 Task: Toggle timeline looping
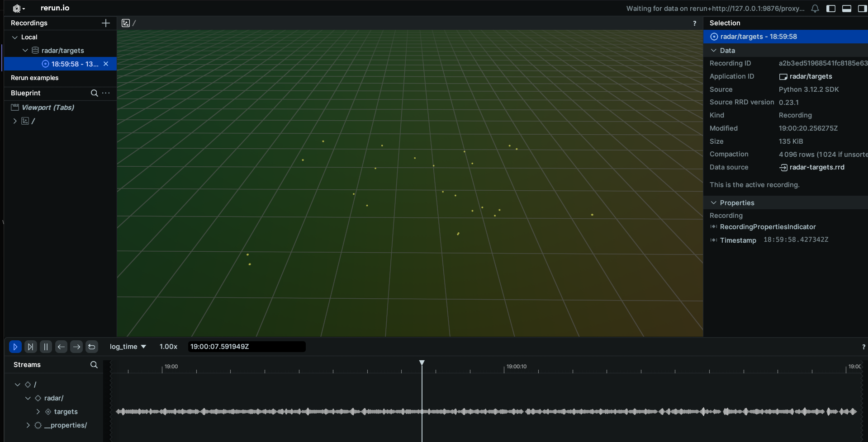[92, 347]
